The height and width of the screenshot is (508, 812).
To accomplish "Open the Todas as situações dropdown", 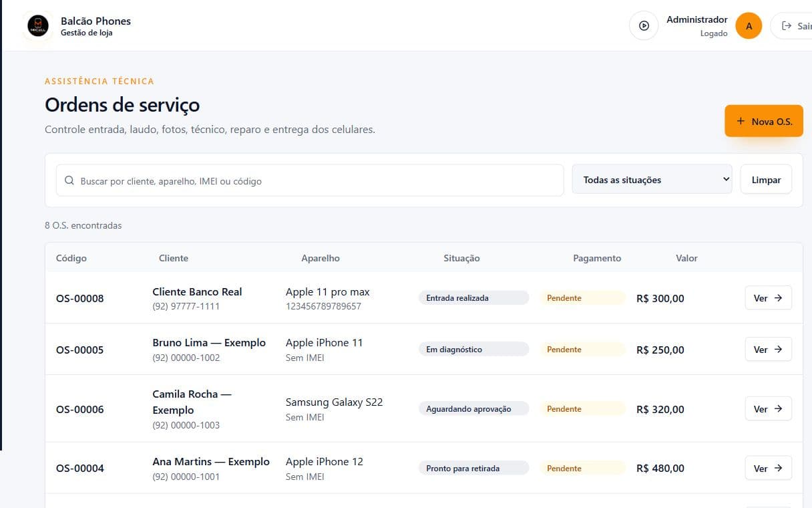I will click(652, 180).
